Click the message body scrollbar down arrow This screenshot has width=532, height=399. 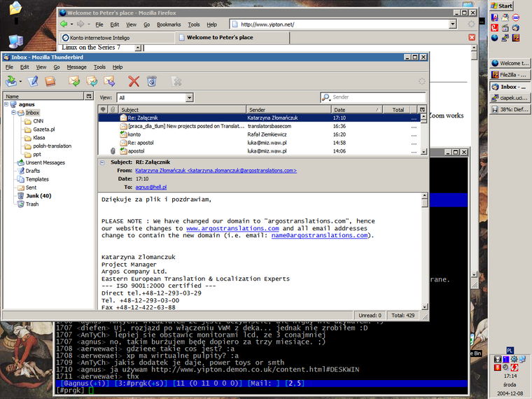(425, 307)
